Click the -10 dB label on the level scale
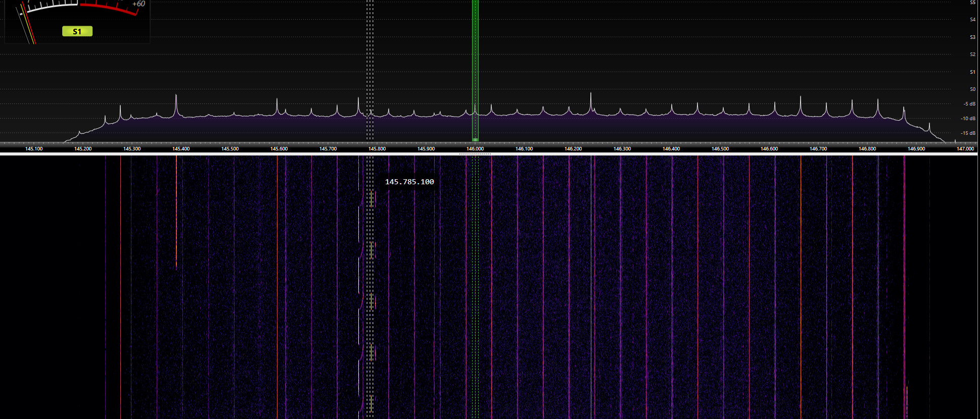The height and width of the screenshot is (419, 980). (x=968, y=119)
